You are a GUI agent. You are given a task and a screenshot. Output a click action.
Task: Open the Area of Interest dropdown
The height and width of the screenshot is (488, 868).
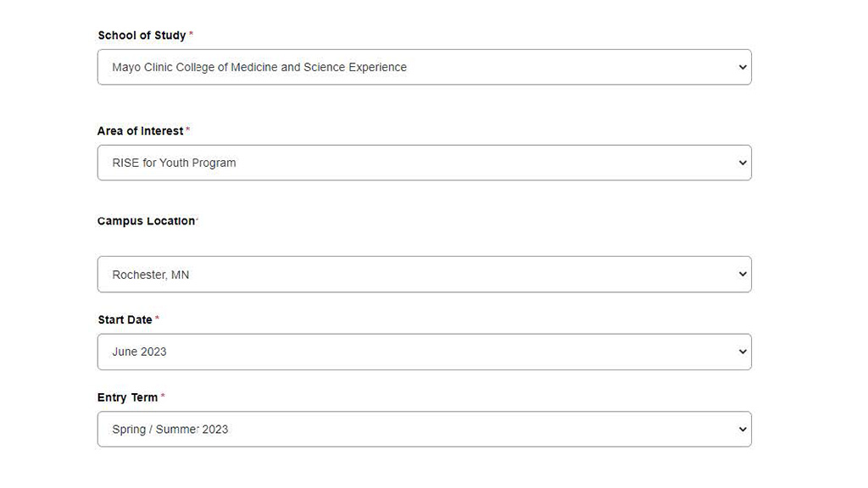pos(424,163)
